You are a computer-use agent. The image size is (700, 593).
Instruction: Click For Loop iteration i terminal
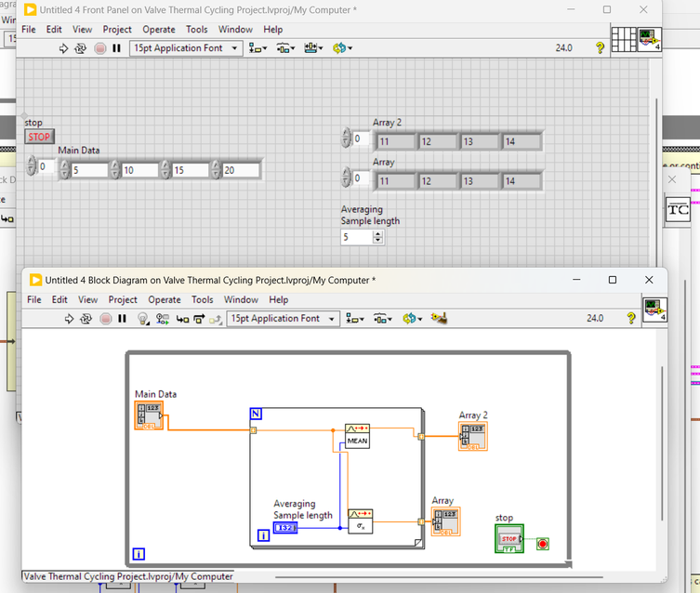click(263, 535)
